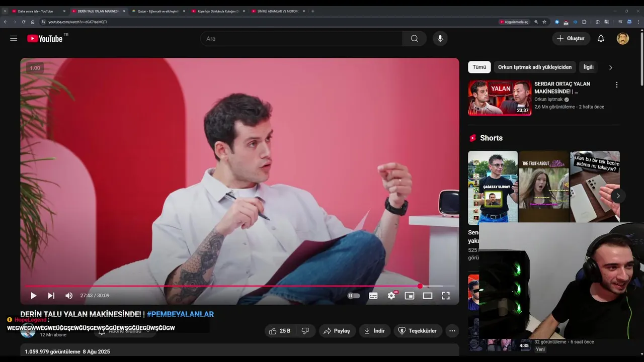Open a new browser tab
Viewport: 644px width, 362px height.
(x=313, y=11)
